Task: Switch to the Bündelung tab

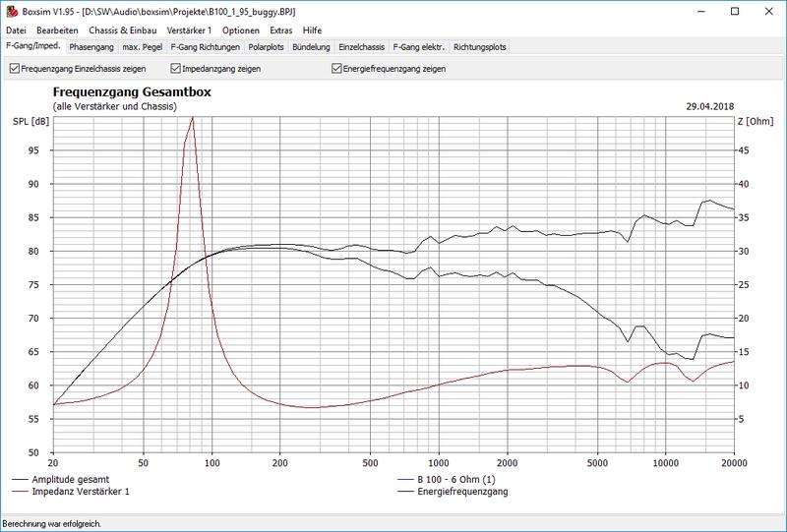Action: tap(311, 47)
